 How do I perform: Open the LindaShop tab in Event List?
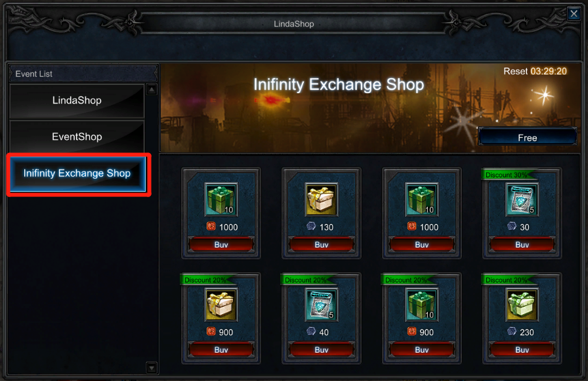click(77, 101)
